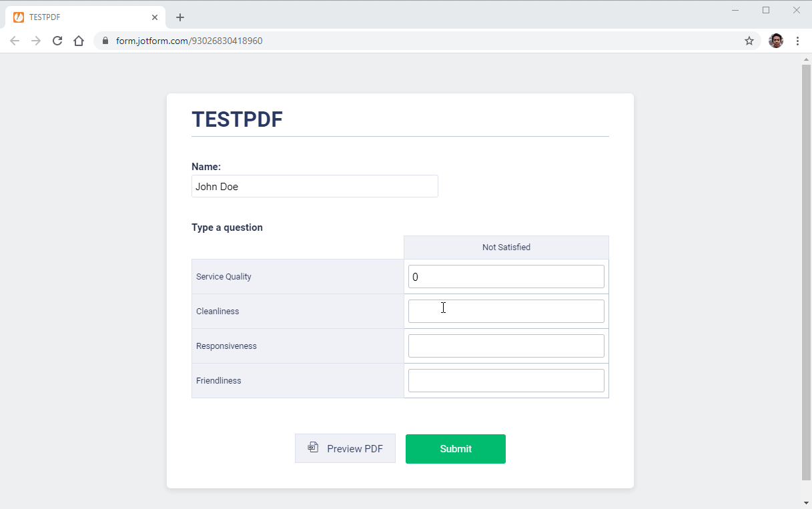Click the browser back arrow

click(15, 41)
